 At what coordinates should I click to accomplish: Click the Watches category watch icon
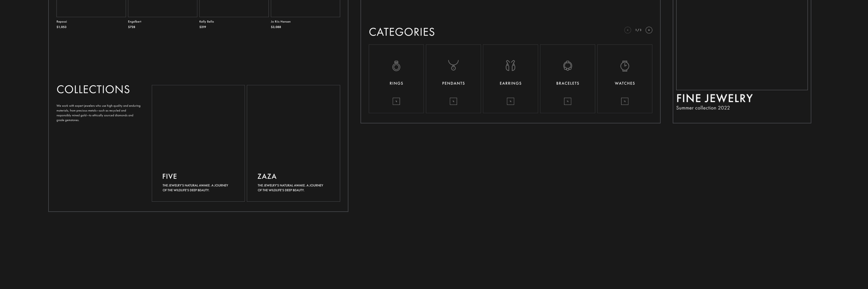[x=624, y=66]
